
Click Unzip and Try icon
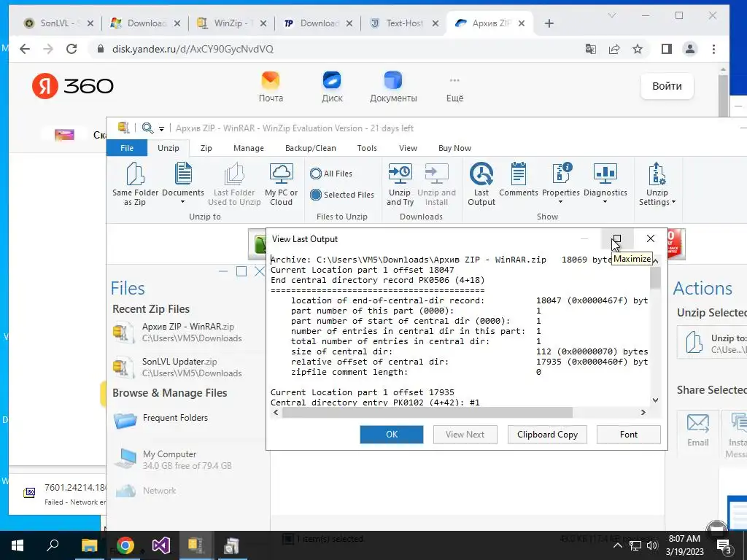pyautogui.click(x=400, y=174)
